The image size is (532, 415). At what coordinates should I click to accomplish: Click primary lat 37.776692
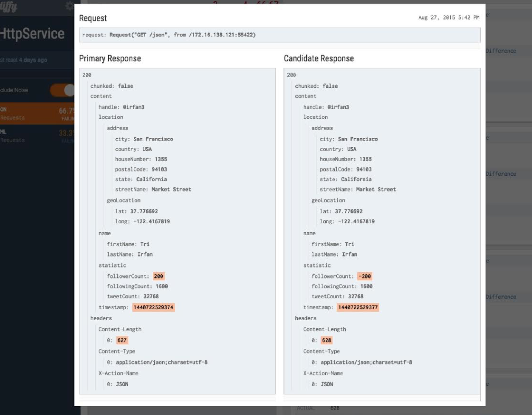pos(144,211)
